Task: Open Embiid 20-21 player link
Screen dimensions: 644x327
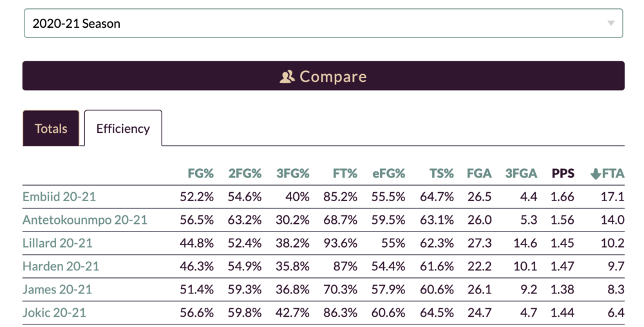Action: point(59,197)
